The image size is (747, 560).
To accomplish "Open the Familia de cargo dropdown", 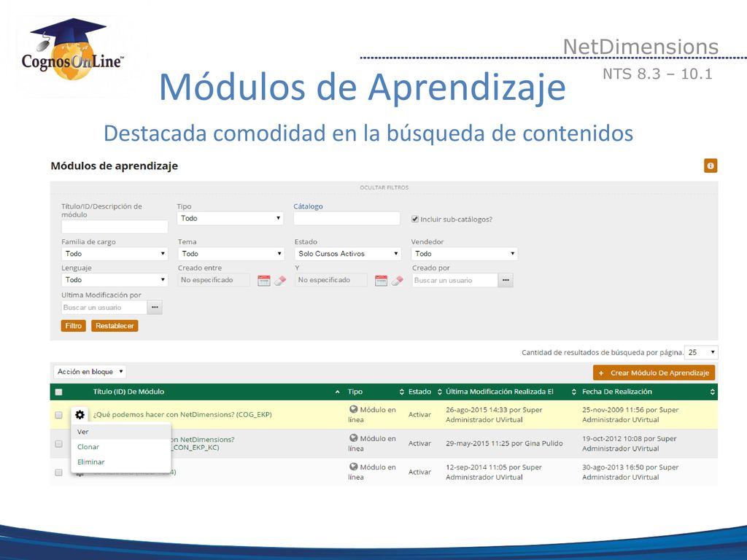I will (115, 253).
